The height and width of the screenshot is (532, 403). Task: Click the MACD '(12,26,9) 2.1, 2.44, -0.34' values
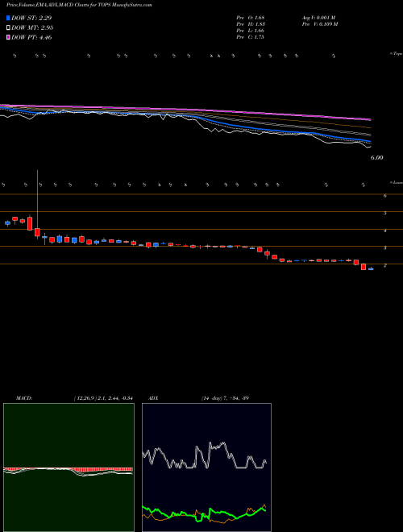(103, 398)
